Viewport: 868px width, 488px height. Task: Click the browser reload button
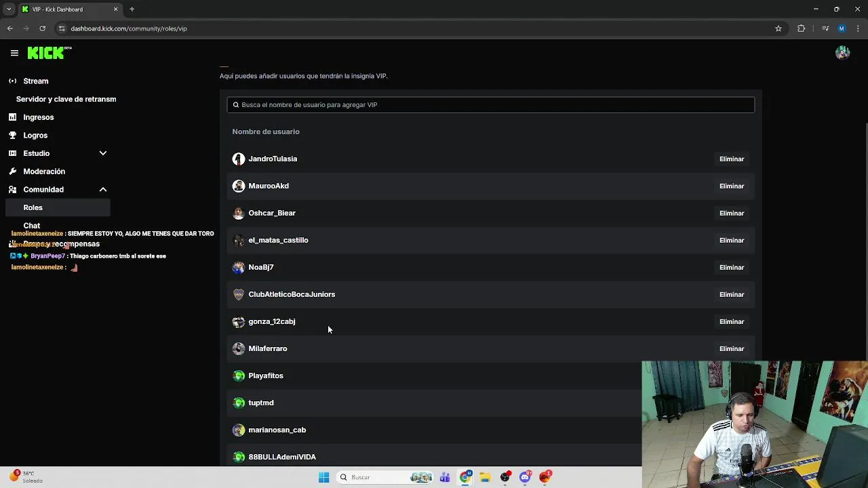42,28
